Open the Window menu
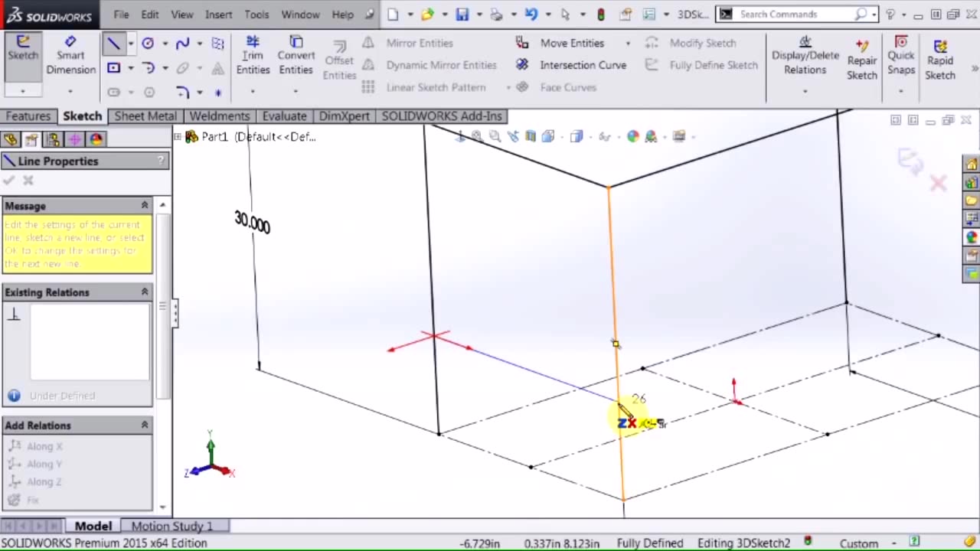 (x=300, y=15)
